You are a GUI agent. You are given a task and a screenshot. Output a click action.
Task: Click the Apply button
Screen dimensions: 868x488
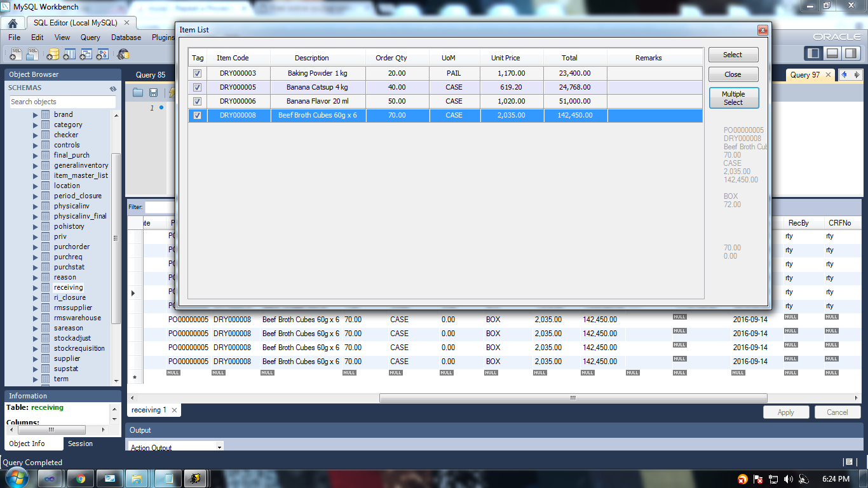pos(786,412)
